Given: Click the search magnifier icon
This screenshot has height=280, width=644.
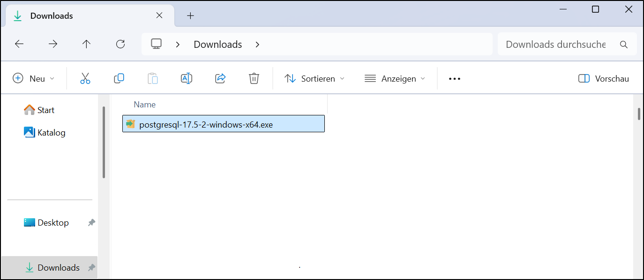Looking at the screenshot, I should click(623, 45).
